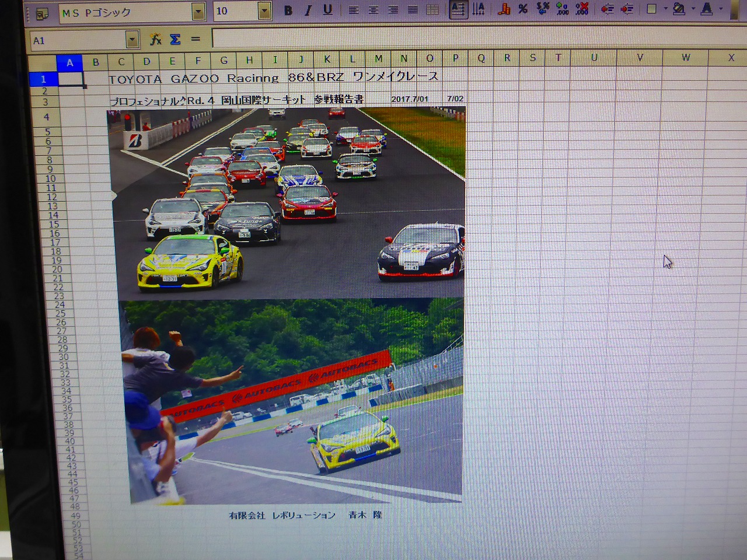Select column B header
The image size is (747, 560).
pos(96,62)
